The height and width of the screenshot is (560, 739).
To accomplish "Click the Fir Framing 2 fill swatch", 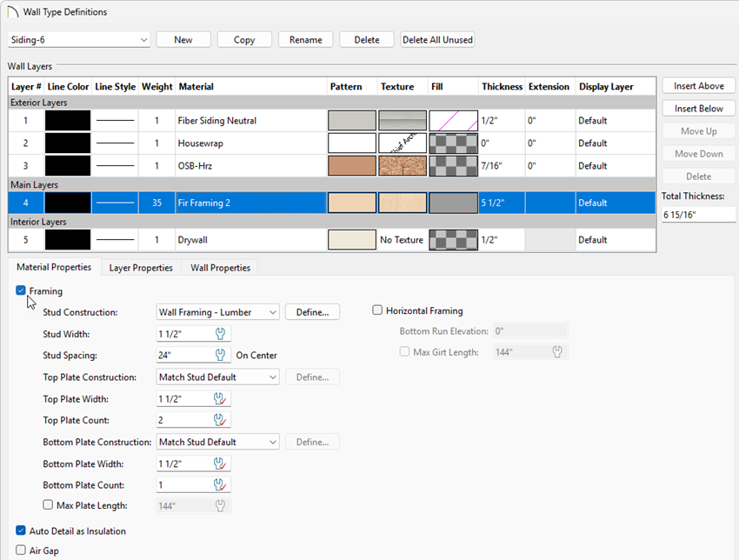I will (x=453, y=203).
